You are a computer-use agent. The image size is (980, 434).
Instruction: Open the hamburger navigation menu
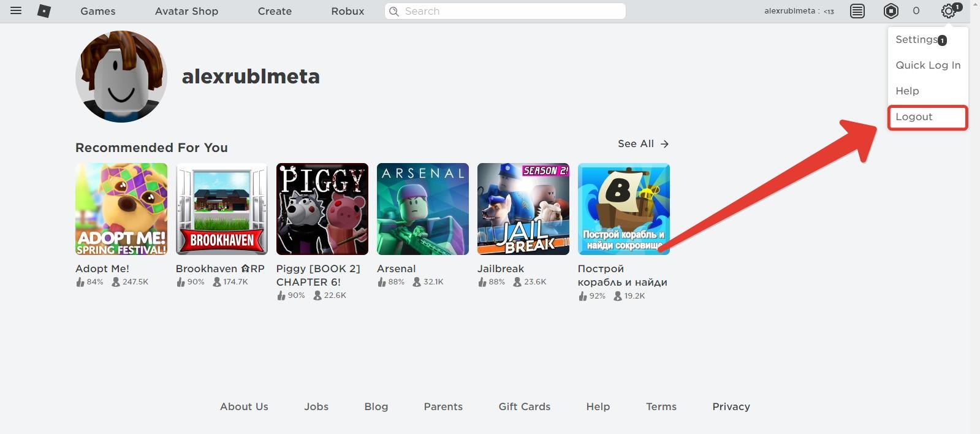(x=16, y=11)
